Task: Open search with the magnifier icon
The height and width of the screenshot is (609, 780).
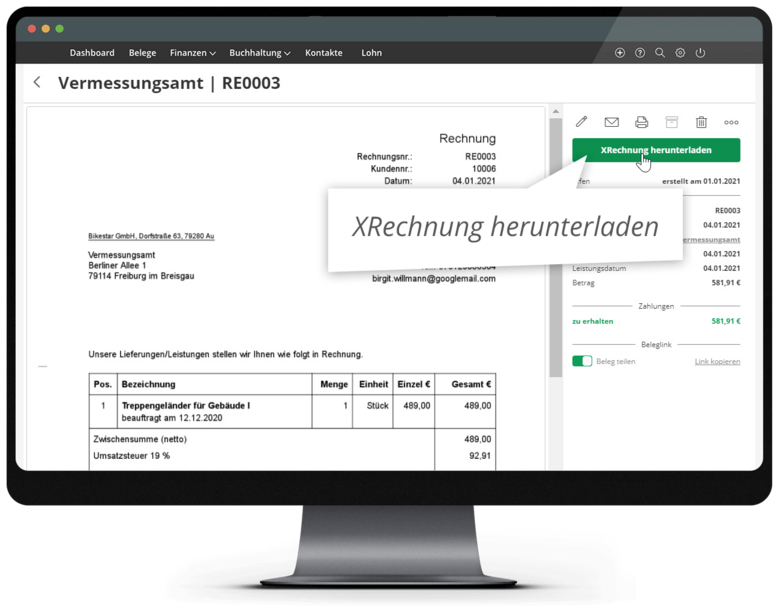Action: [660, 53]
